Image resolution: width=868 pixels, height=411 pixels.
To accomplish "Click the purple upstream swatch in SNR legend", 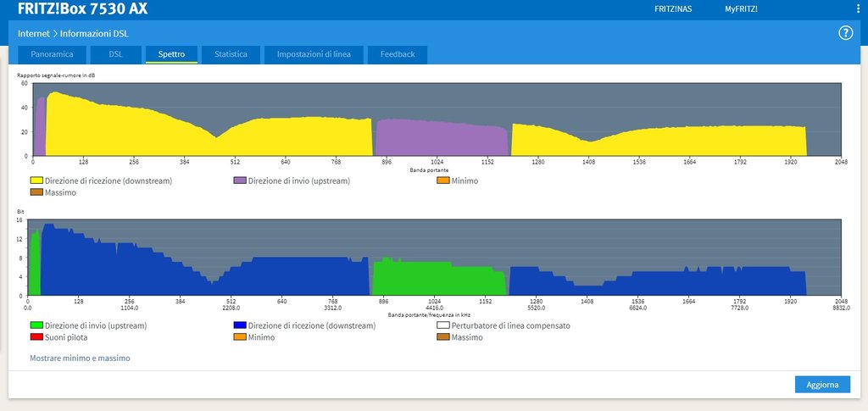I will pos(240,181).
